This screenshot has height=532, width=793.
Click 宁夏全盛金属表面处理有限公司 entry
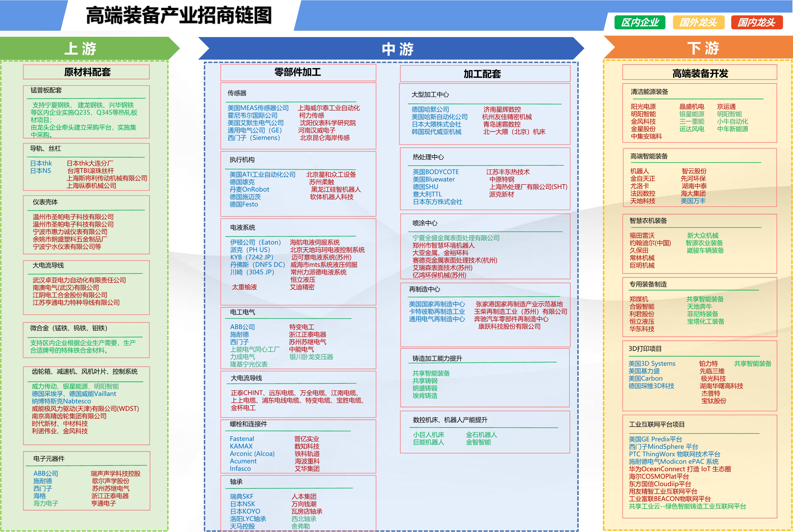pos(456,238)
